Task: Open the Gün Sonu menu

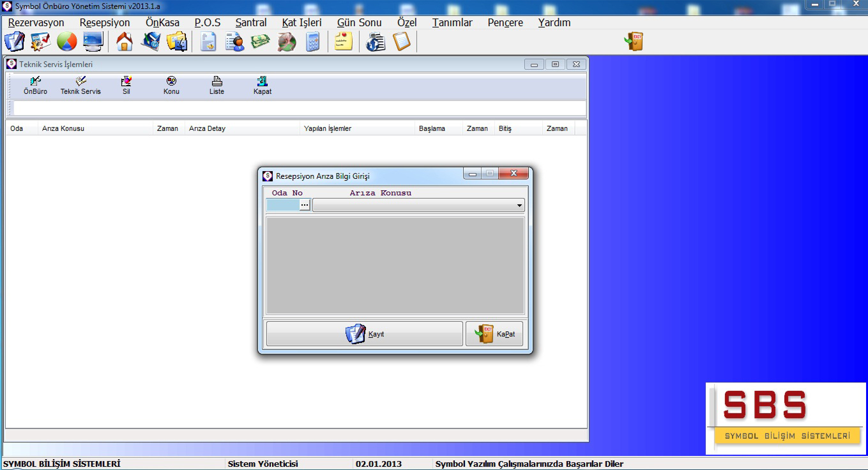Action: click(359, 22)
